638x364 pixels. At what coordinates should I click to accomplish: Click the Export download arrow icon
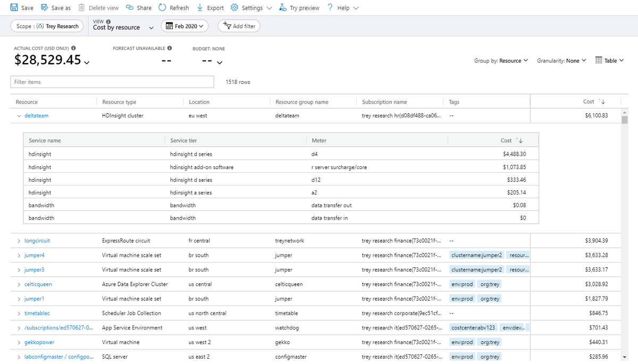click(x=200, y=8)
